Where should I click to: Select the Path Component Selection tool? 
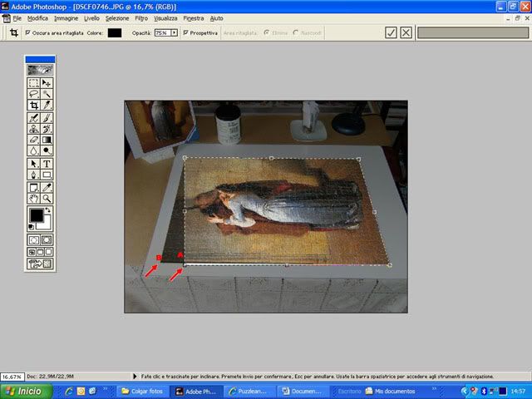click(x=33, y=164)
